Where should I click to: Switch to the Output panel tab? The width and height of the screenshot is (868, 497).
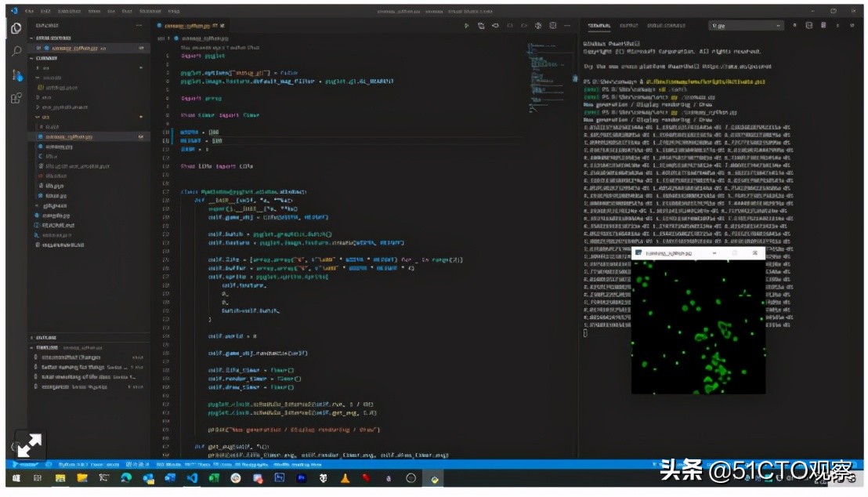click(628, 26)
